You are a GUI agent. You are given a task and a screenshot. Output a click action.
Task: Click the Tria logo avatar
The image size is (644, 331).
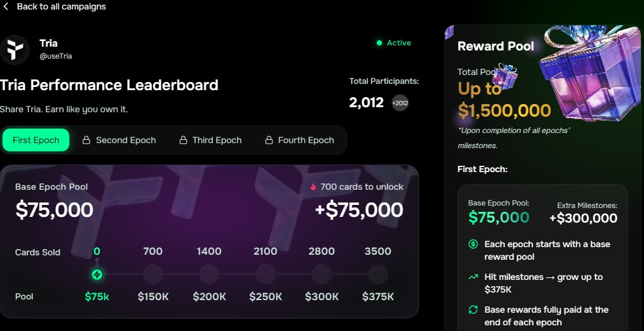coord(14,50)
